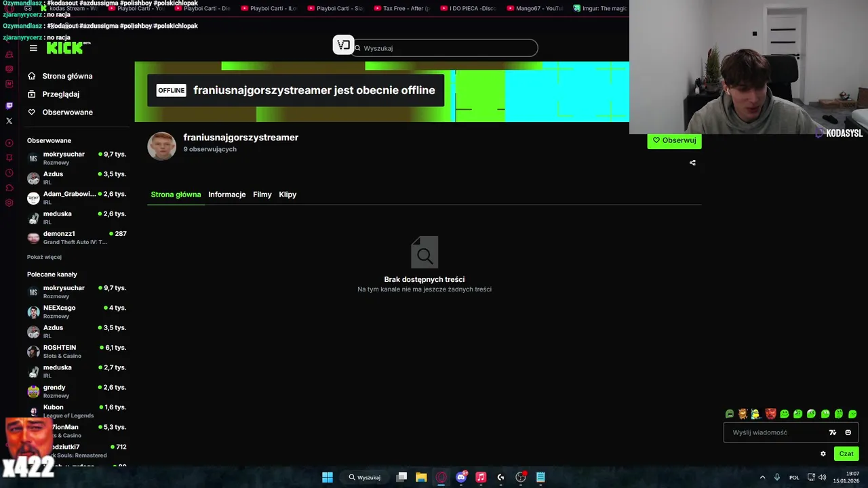Switch to the Informacje tab
Screen dimensions: 868x488
click(226, 195)
